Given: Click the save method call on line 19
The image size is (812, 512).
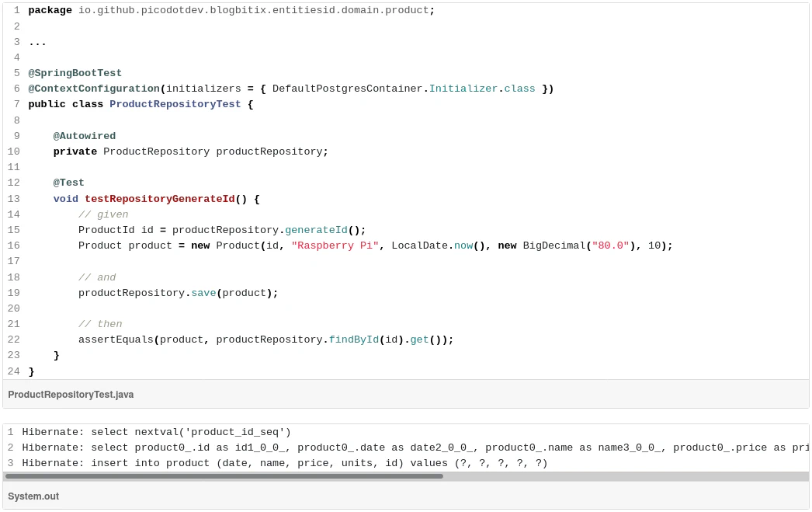Looking at the screenshot, I should (x=203, y=293).
